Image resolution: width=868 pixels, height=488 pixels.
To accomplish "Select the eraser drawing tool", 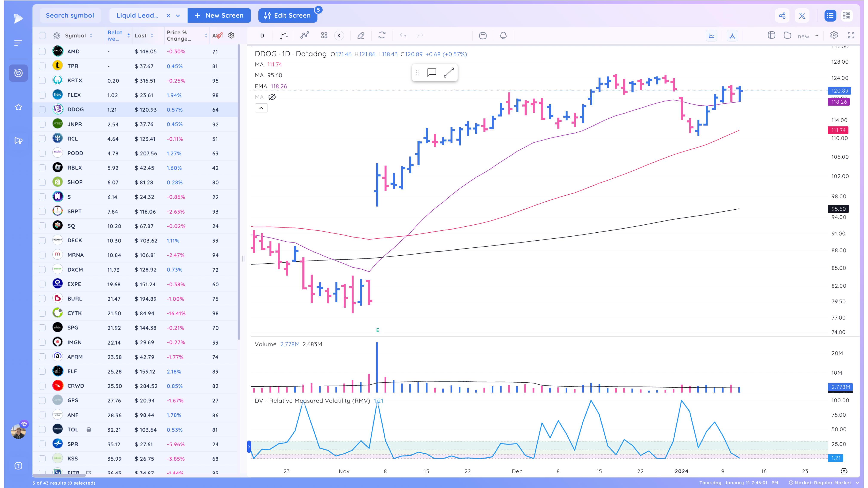I will tap(361, 35).
